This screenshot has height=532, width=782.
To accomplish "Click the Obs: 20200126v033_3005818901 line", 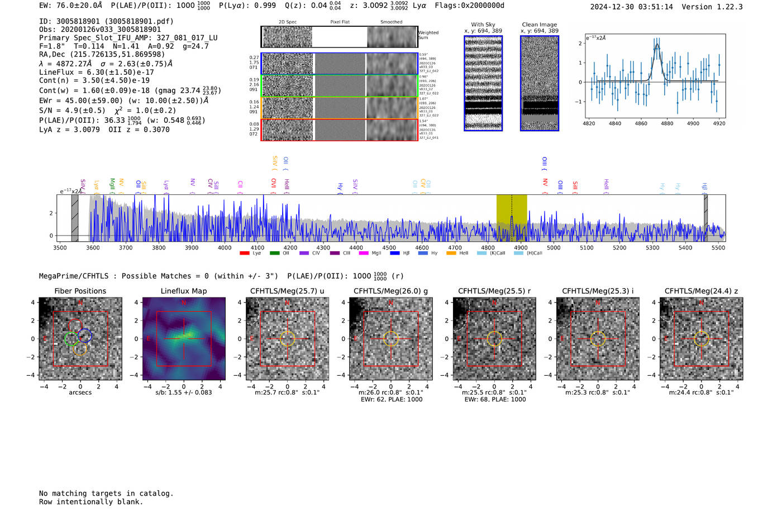I will (100, 30).
